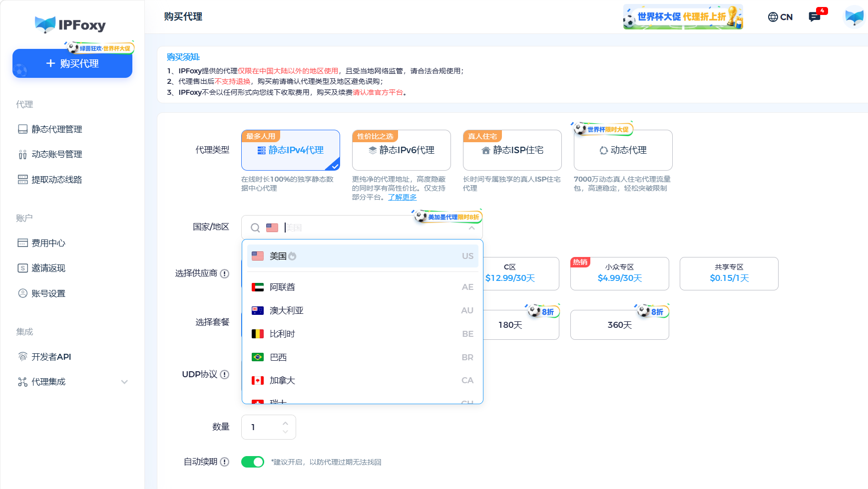Choose 阿联酋 from the country list
868x489 pixels.
click(363, 287)
